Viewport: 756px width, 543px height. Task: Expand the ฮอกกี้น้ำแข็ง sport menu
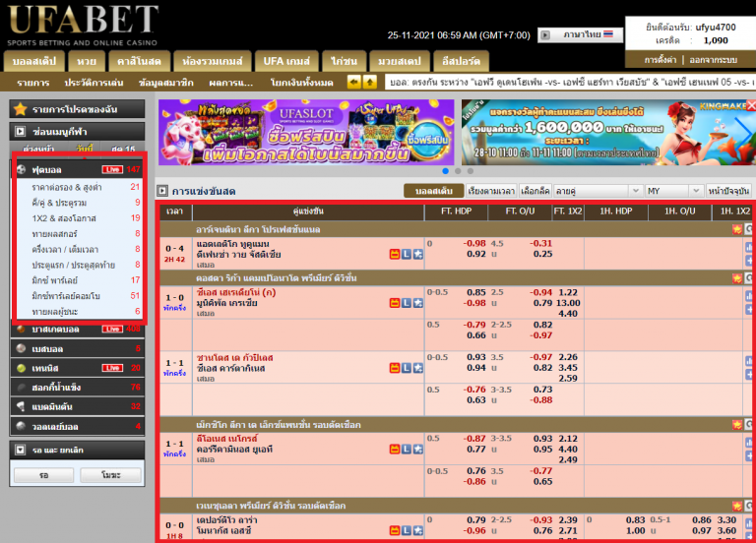(x=77, y=388)
